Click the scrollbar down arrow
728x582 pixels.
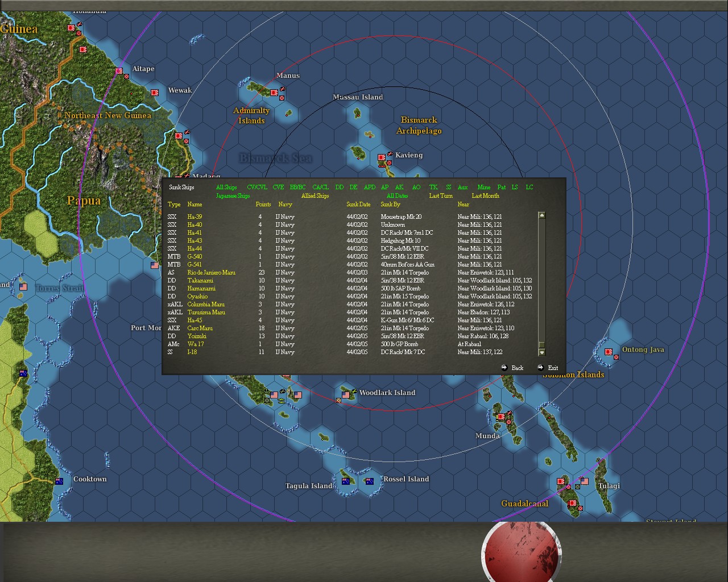(541, 352)
